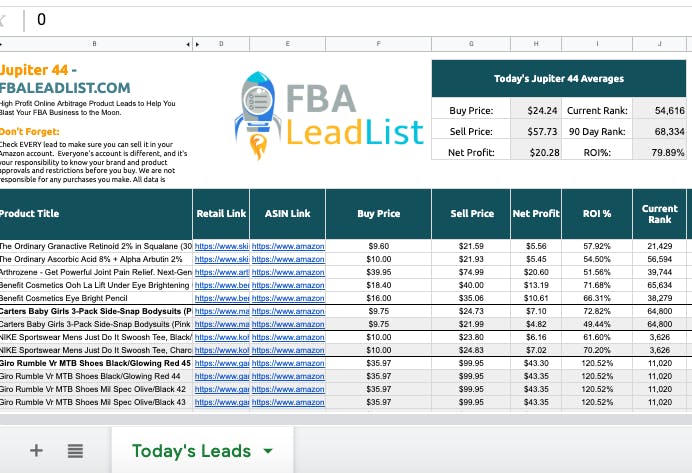The height and width of the screenshot is (473, 692).
Task: Open the all sheets list icon
Action: click(75, 450)
